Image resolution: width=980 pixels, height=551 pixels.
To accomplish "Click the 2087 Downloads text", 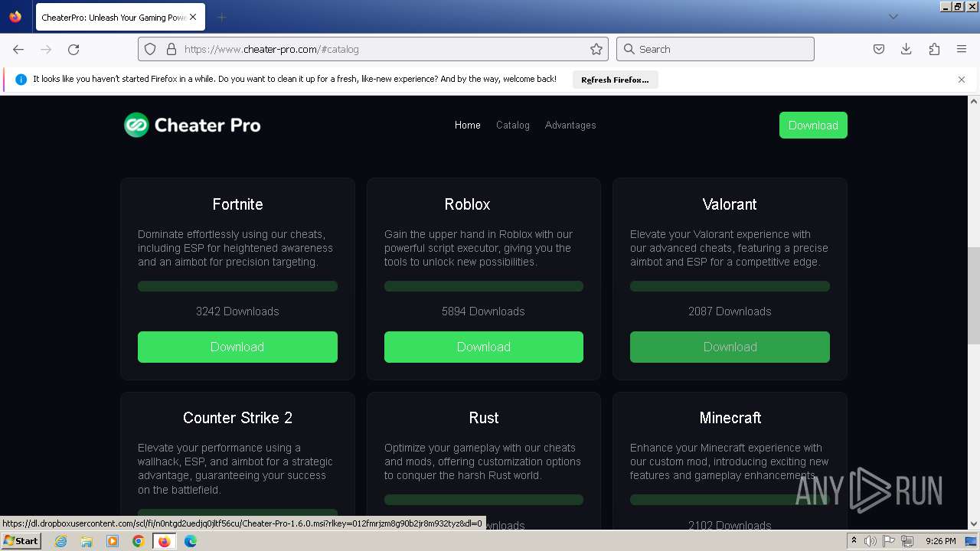I will click(730, 311).
